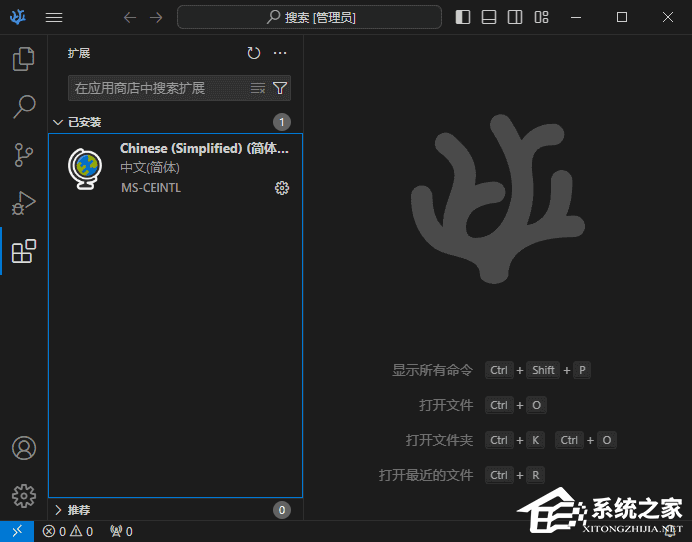Close the editor window

point(668,17)
